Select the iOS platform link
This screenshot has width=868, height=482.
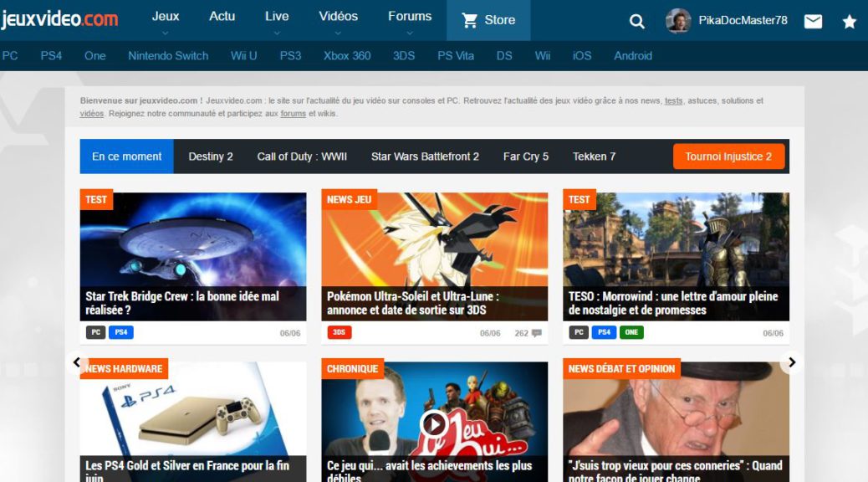pyautogui.click(x=582, y=56)
